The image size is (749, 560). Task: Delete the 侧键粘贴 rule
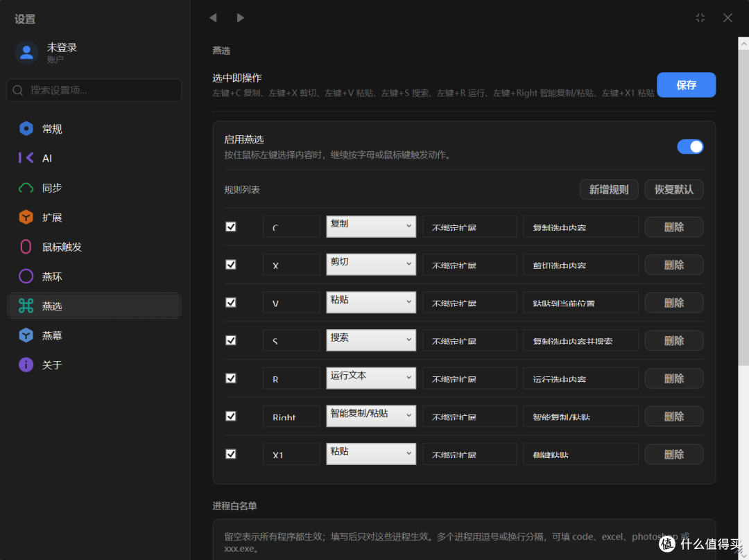(673, 454)
